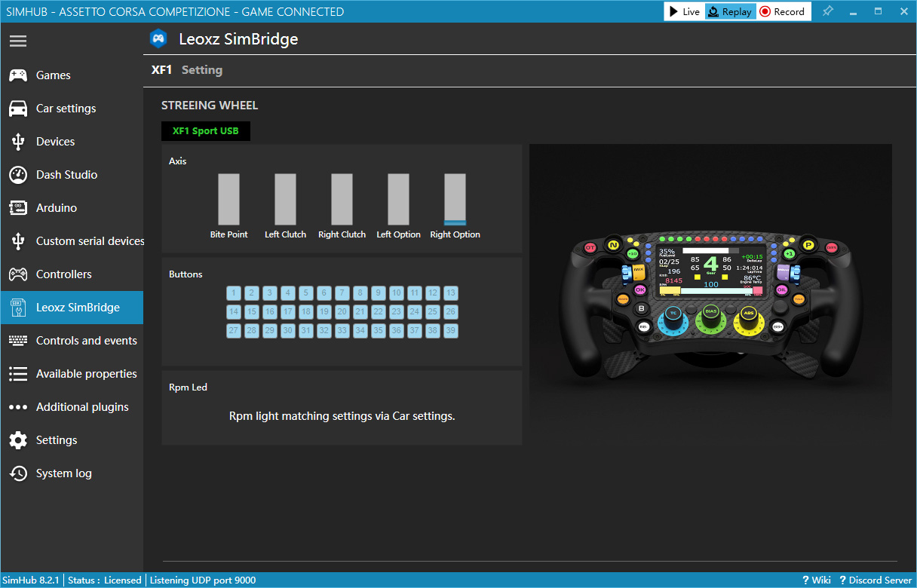The width and height of the screenshot is (917, 588).
Task: Click the STREEING WHEEL heading
Action: coord(210,106)
